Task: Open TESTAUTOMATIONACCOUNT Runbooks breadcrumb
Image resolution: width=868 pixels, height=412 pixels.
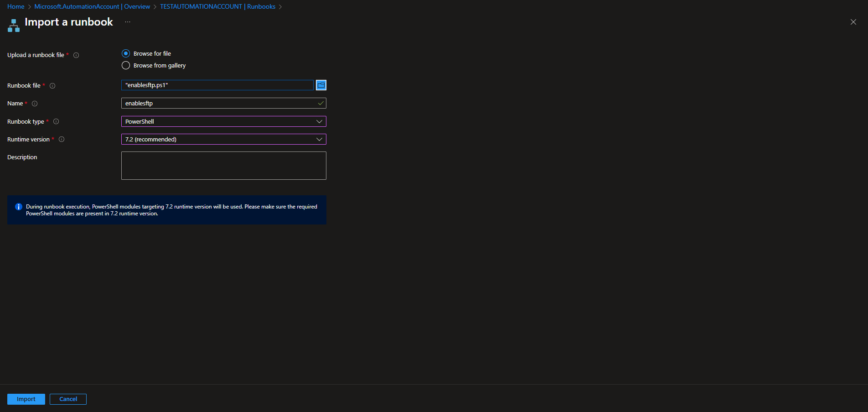Action: [x=217, y=6]
